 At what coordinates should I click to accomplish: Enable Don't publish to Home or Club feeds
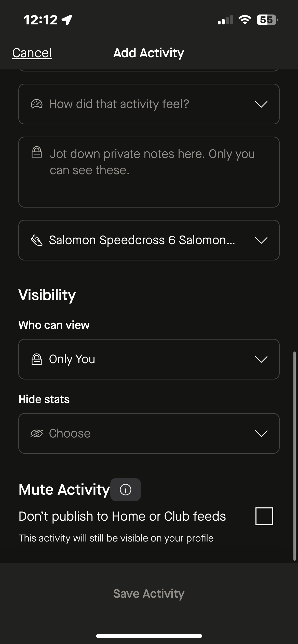[x=264, y=516]
